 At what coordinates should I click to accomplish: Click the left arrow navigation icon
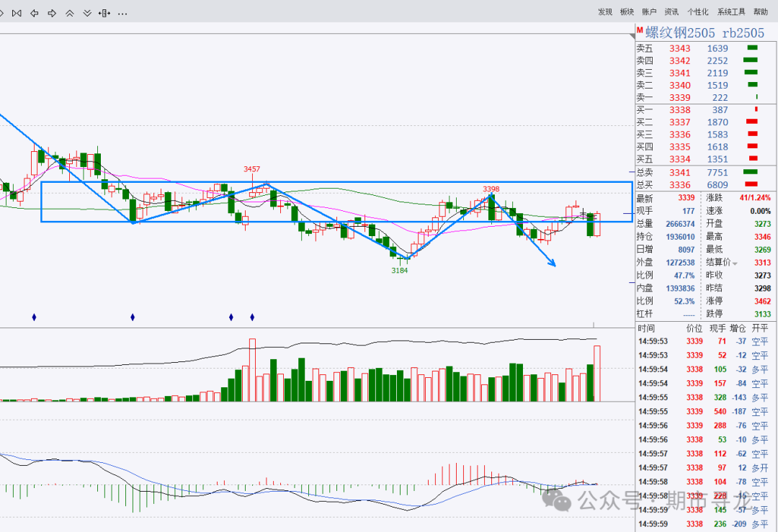click(x=35, y=14)
